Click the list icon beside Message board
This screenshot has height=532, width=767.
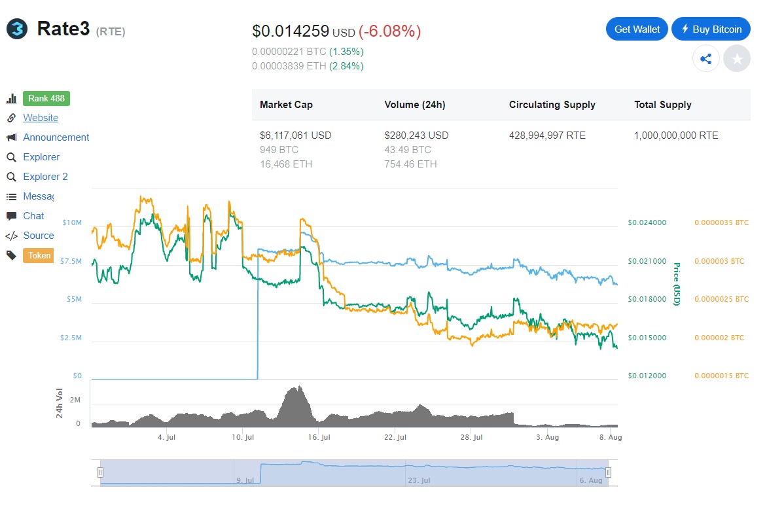point(11,196)
